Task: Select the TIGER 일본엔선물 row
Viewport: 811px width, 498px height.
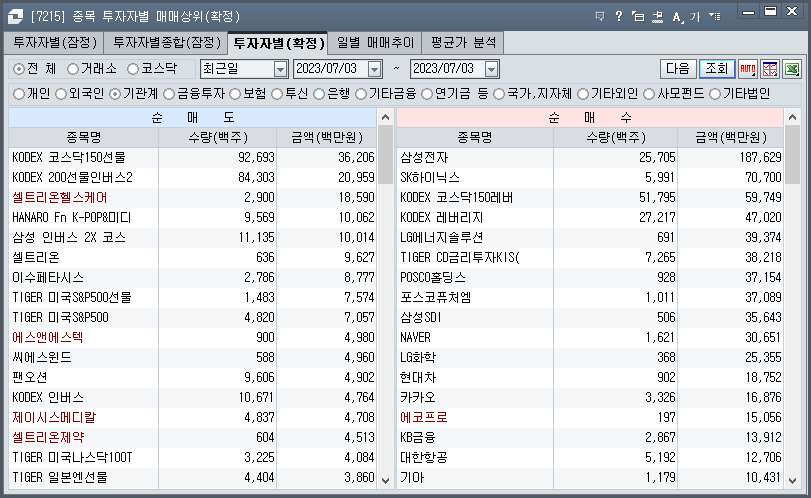Action: point(192,478)
